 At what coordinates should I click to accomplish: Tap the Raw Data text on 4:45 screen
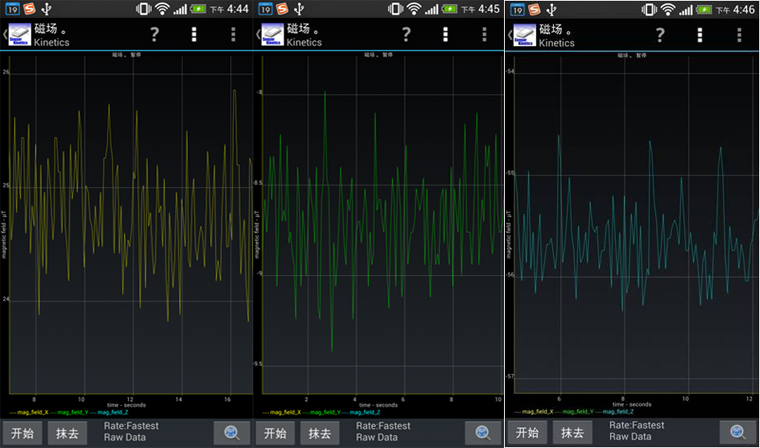377,437
